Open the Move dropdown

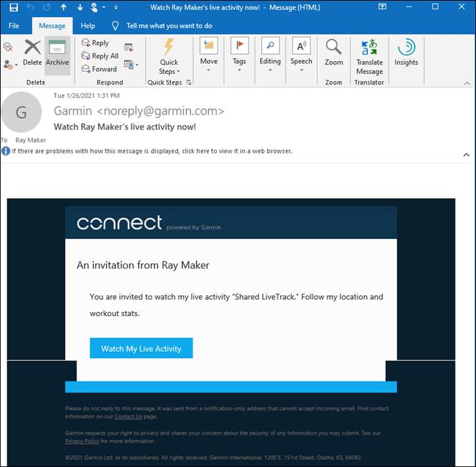[209, 55]
